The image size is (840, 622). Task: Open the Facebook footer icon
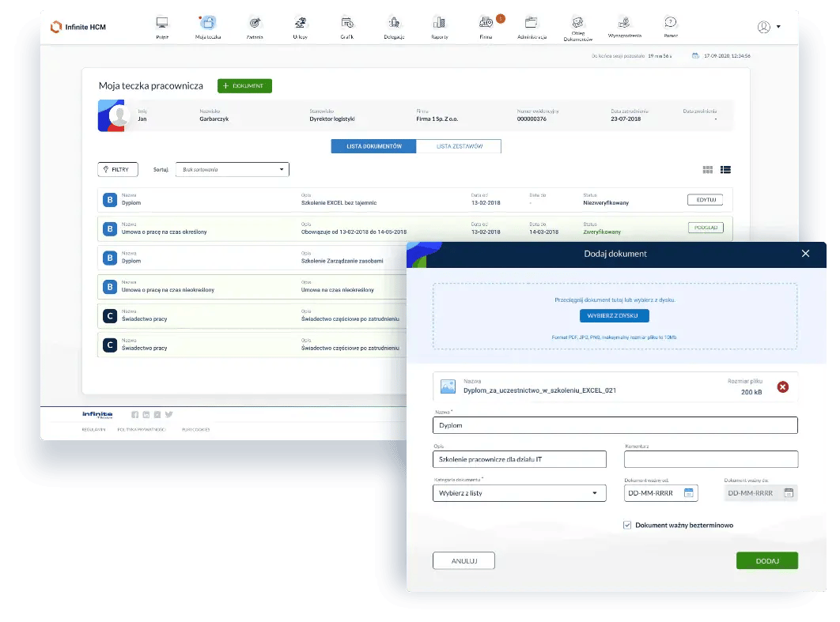(x=135, y=414)
